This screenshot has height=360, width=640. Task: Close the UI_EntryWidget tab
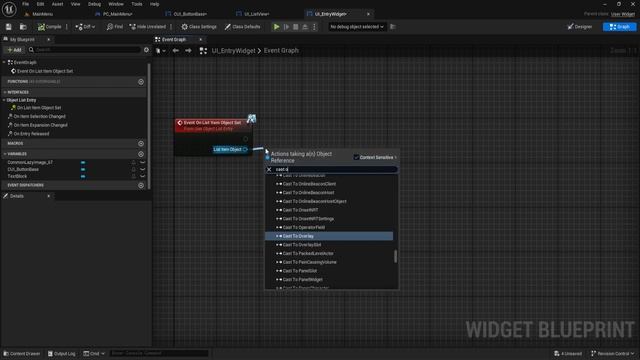(x=368, y=14)
